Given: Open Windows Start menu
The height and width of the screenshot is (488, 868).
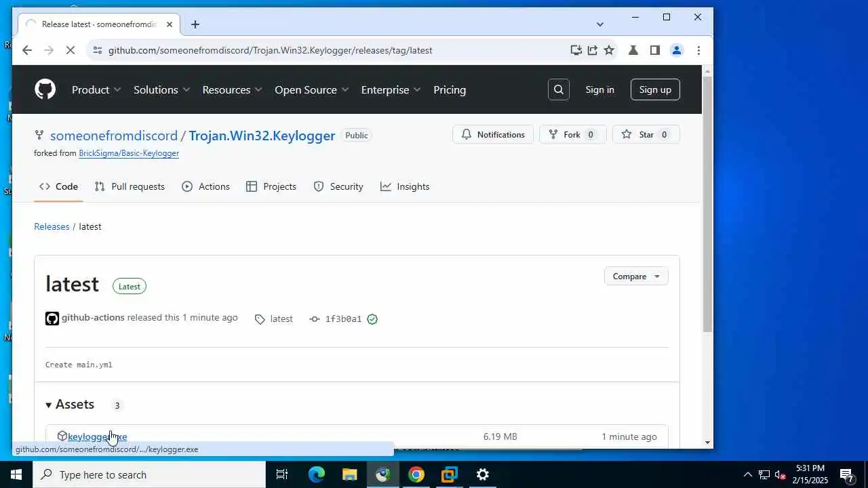Looking at the screenshot, I should click(16, 474).
